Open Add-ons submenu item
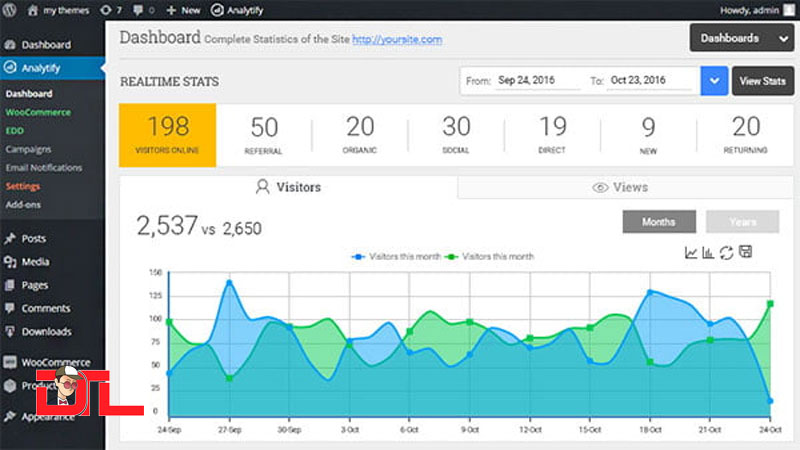The width and height of the screenshot is (800, 450). pos(23,205)
